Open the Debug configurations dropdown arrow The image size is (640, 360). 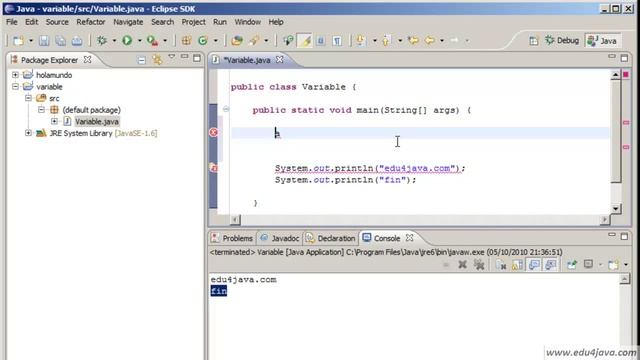[114, 41]
